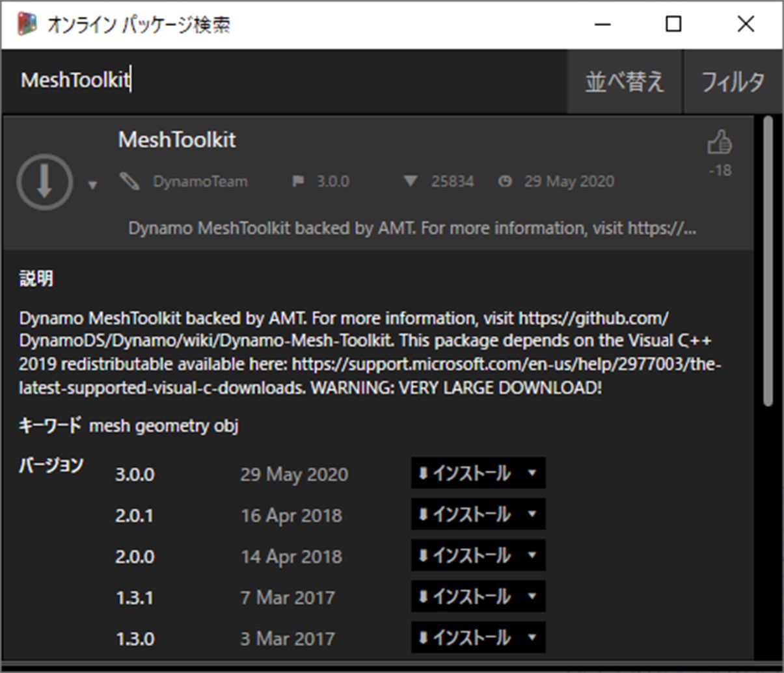Open install dropdown arrow for version 3.0.0

point(532,473)
